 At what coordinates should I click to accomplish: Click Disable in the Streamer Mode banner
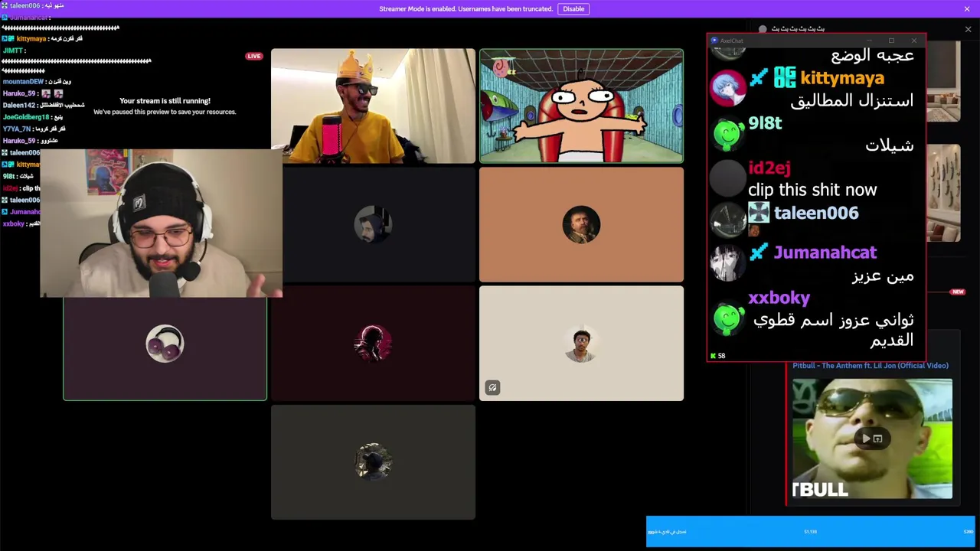pyautogui.click(x=573, y=9)
